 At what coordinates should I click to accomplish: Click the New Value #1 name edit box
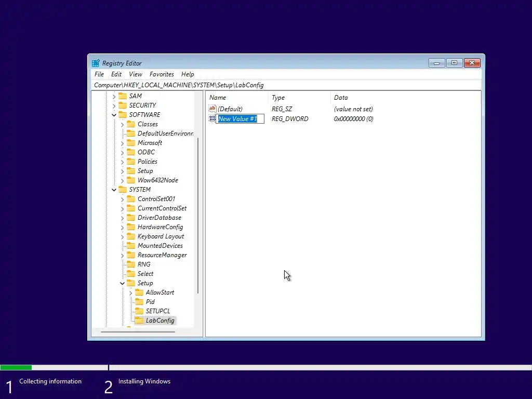click(x=240, y=119)
